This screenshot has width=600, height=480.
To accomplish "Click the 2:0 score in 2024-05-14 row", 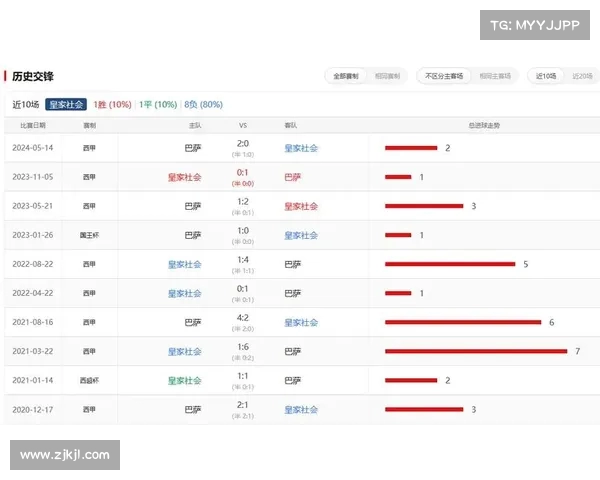I will [x=243, y=144].
